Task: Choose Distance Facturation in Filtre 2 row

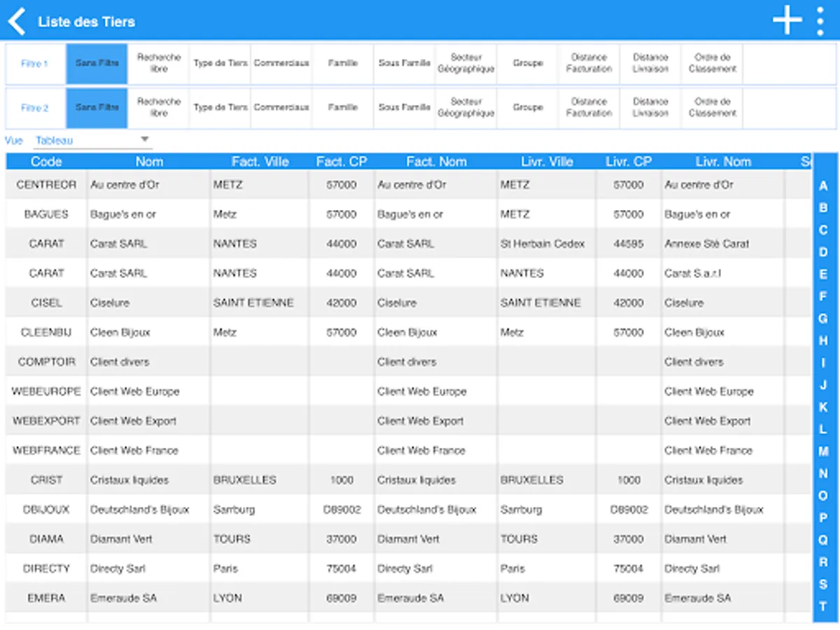Action: [589, 108]
